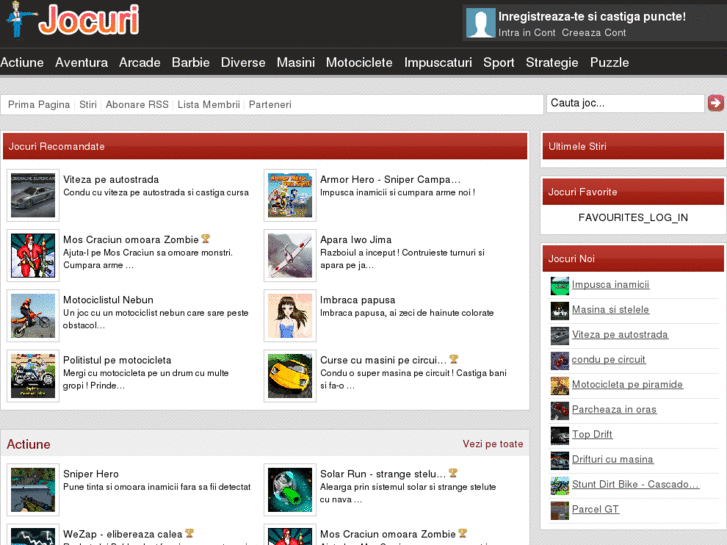Click the Masina si stelele small icon
The image size is (727, 545).
coord(560,311)
